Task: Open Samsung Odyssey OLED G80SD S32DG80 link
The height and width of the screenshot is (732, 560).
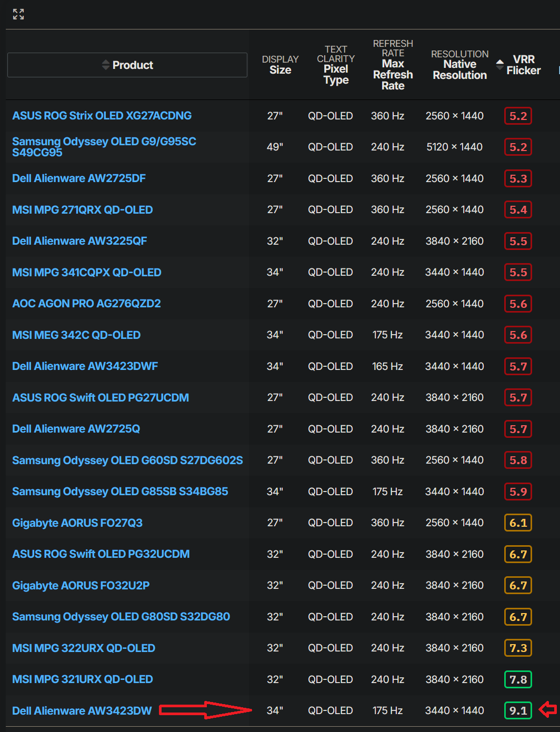Action: 121,617
